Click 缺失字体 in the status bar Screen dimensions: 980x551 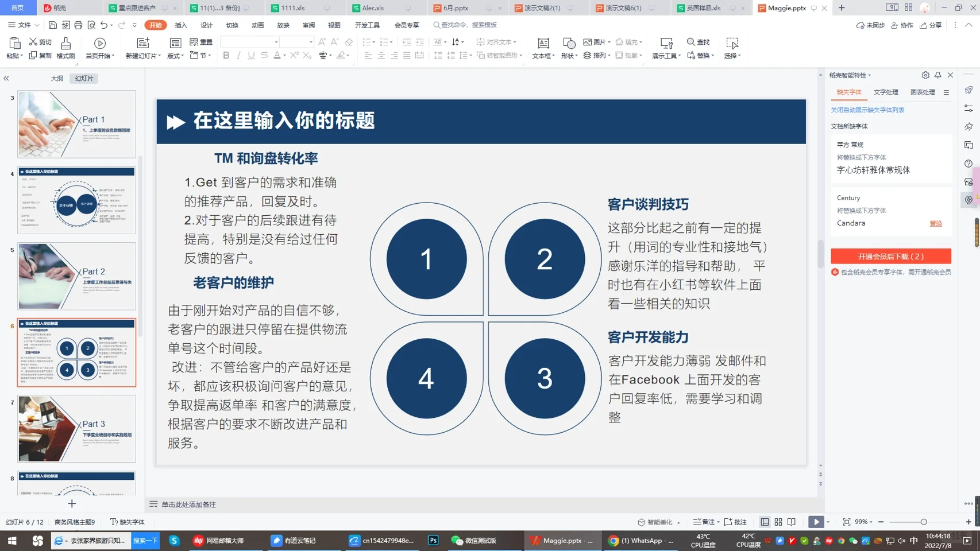coord(128,522)
